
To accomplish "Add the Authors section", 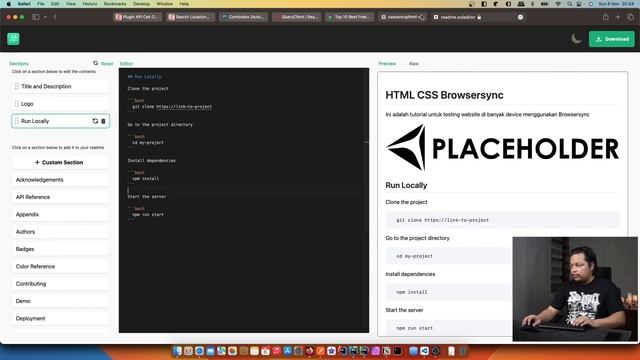I will (x=60, y=232).
